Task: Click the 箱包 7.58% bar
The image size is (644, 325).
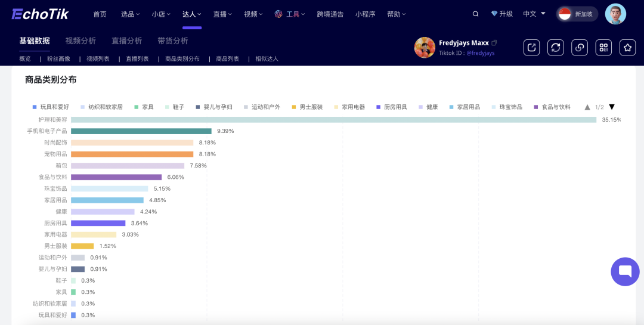Action: coord(128,166)
